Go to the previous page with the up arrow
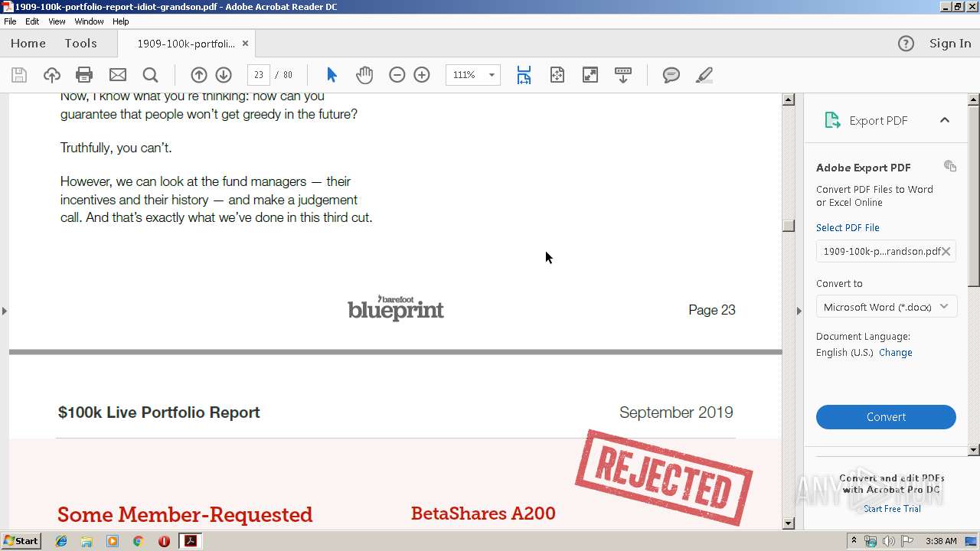Viewport: 980px width, 551px height. [199, 75]
